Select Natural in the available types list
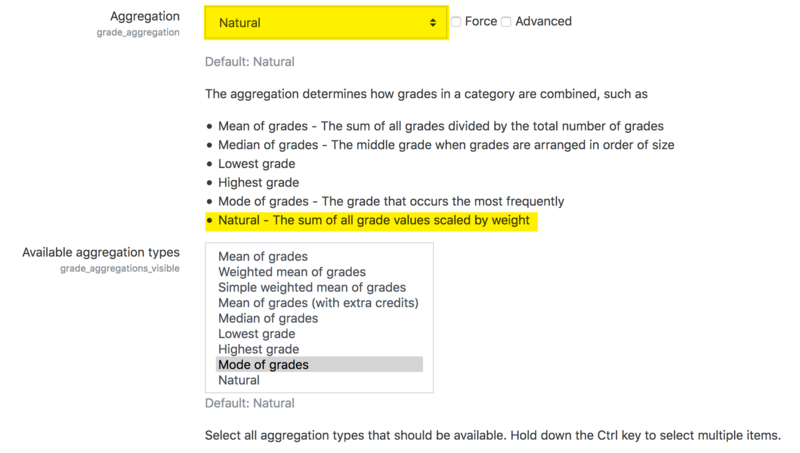The height and width of the screenshot is (453, 800). (x=239, y=380)
